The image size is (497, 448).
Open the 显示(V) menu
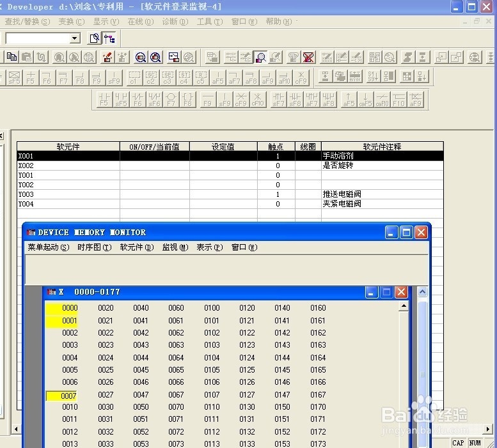(x=106, y=22)
